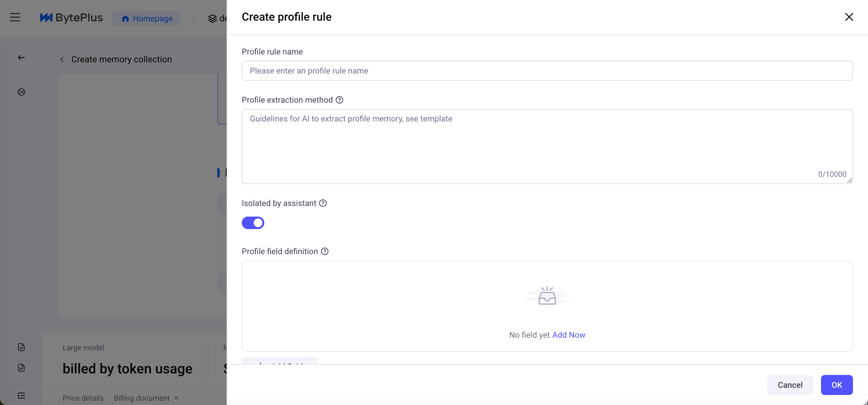
Task: Click the Add Now link
Action: click(568, 335)
